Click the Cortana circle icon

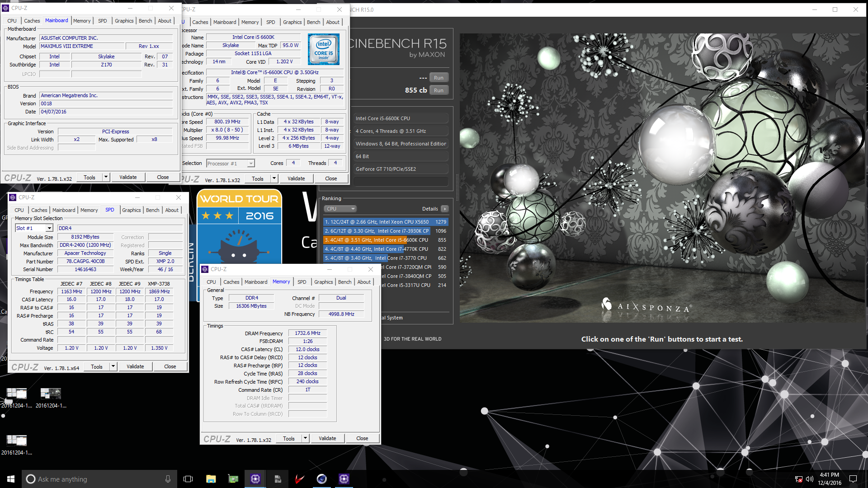30,479
